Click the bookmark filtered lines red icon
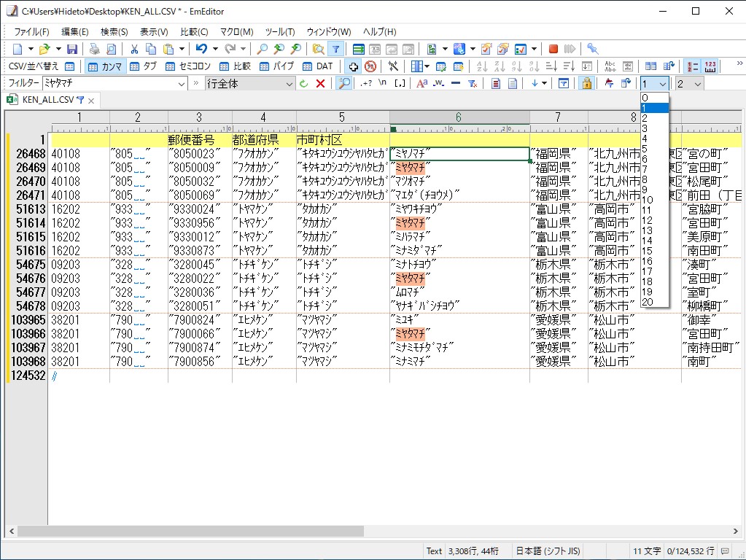Viewport: 746px width, 560px height. [x=496, y=84]
